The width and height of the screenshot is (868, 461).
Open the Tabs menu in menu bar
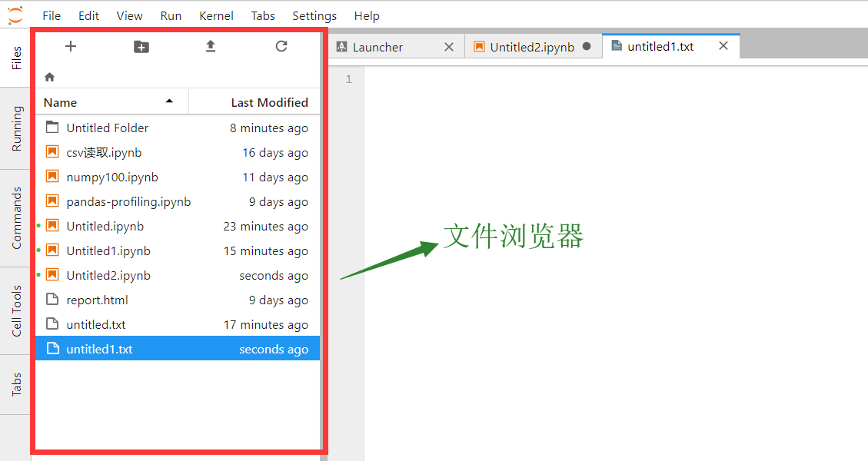(x=263, y=16)
